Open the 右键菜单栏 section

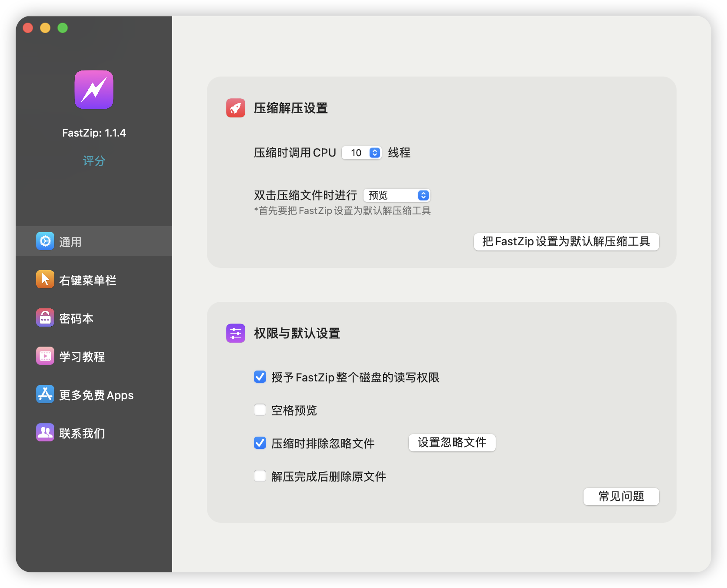[94, 279]
